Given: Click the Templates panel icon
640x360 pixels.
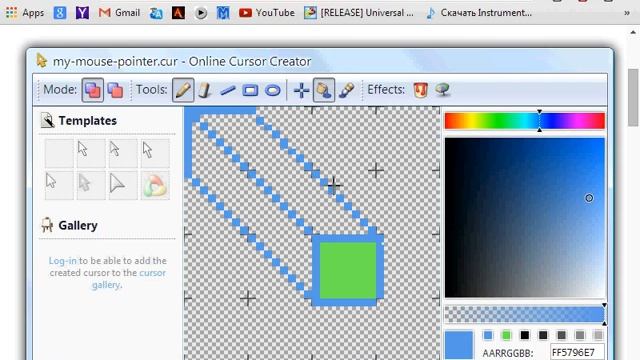Looking at the screenshot, I should click(x=47, y=120).
